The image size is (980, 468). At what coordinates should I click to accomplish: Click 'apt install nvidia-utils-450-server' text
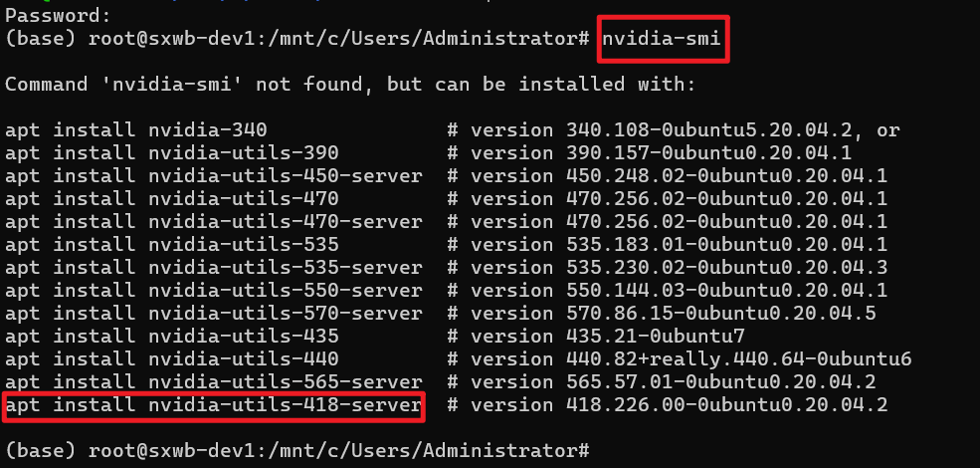214,176
